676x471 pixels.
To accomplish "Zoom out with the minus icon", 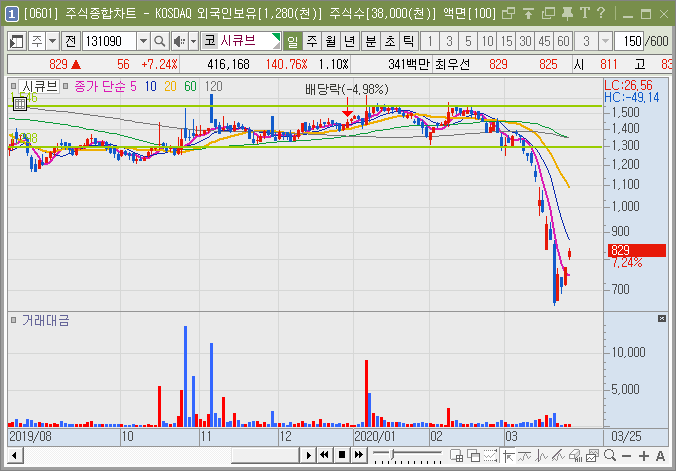I will click(627, 455).
